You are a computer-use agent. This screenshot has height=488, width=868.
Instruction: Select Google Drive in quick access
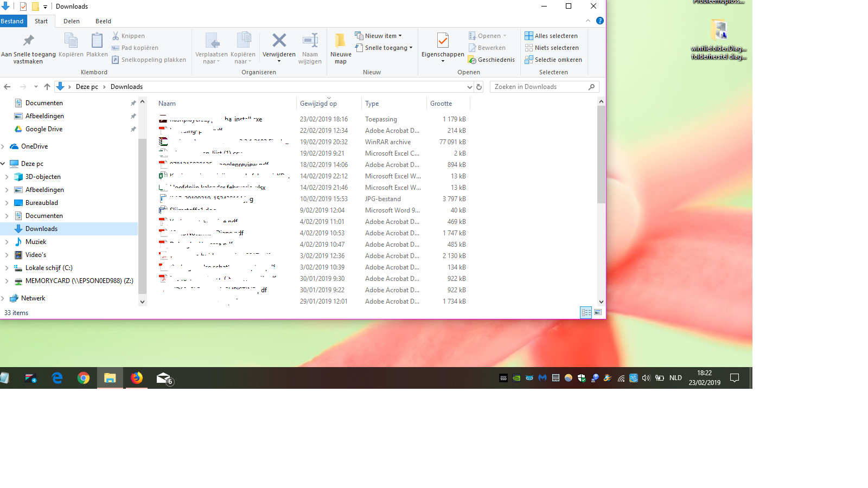[x=44, y=129]
